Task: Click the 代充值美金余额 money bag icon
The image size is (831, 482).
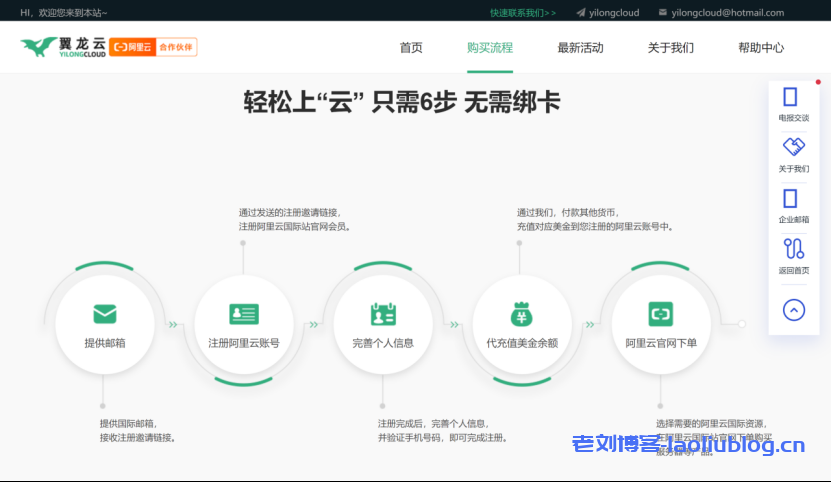Action: [522, 313]
